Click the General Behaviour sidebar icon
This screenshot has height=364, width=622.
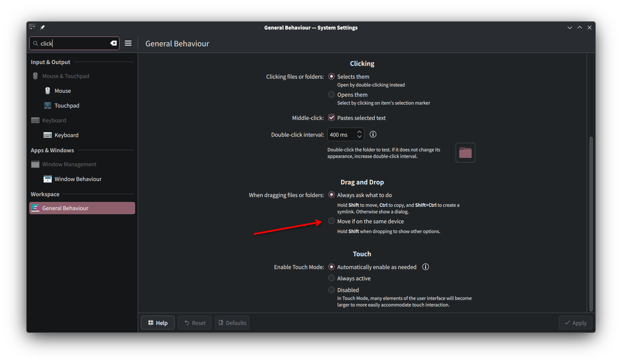(35, 208)
